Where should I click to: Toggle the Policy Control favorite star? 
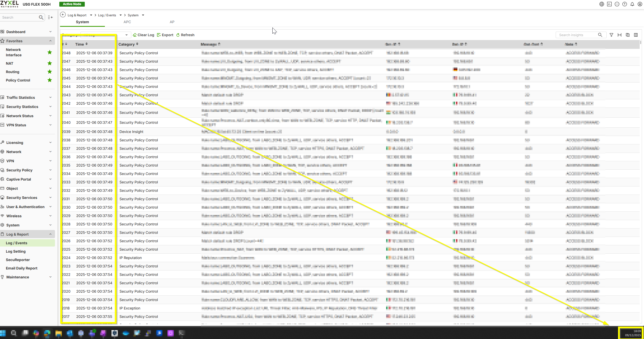[x=50, y=80]
